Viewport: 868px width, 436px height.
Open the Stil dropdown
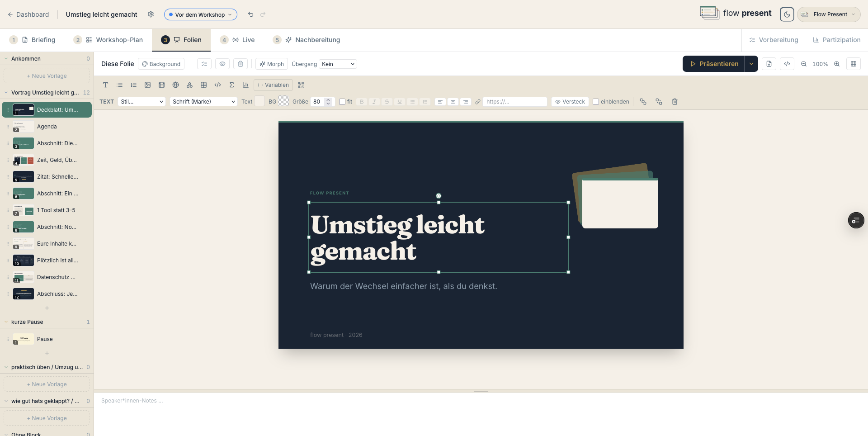click(142, 102)
